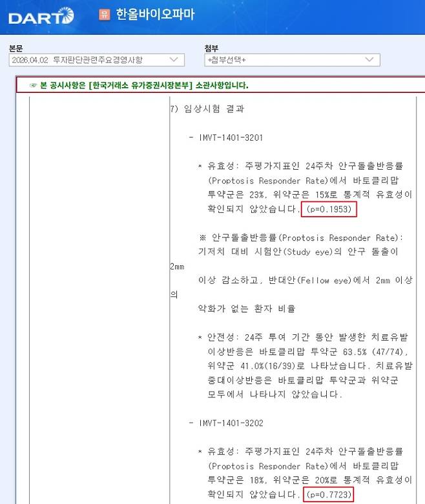Click the line with 18%, 위약군은 20%
The image size is (425, 504).
point(309,480)
